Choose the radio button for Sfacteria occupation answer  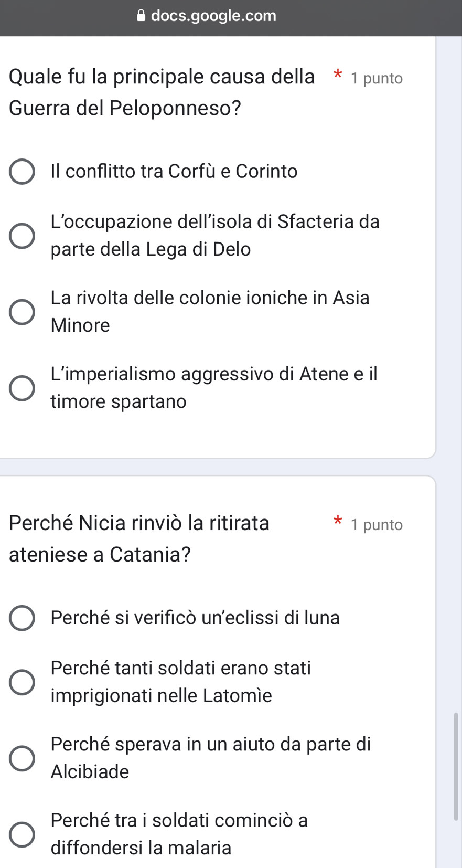22,236
